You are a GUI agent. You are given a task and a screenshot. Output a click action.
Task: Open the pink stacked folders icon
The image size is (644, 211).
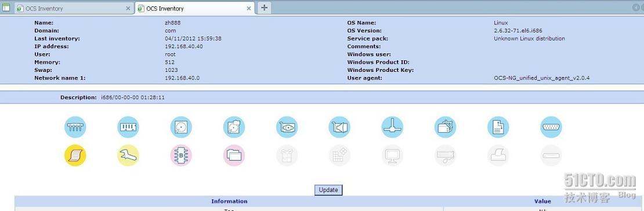pyautogui.click(x=234, y=155)
